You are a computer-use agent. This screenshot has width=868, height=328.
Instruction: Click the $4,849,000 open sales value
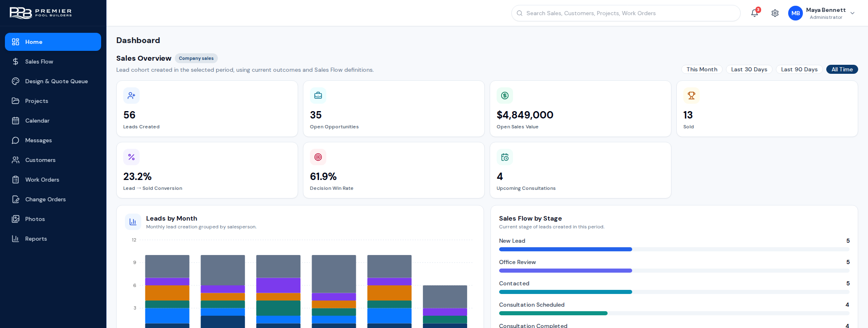[x=525, y=115]
